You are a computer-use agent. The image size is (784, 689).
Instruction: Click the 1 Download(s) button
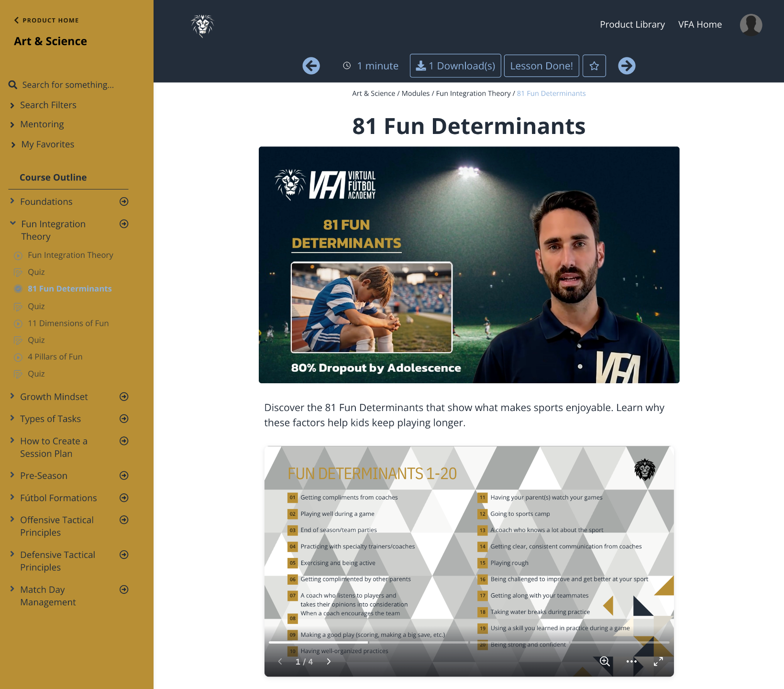455,66
